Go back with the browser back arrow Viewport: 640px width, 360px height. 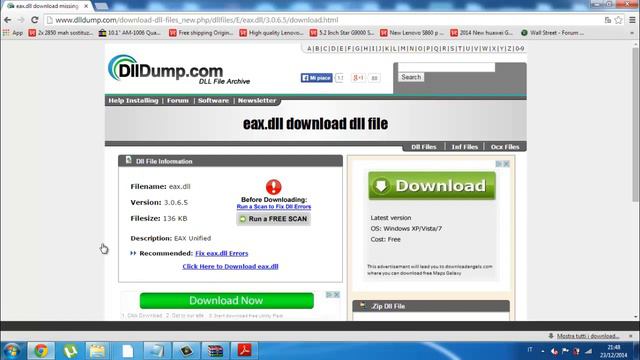7,20
